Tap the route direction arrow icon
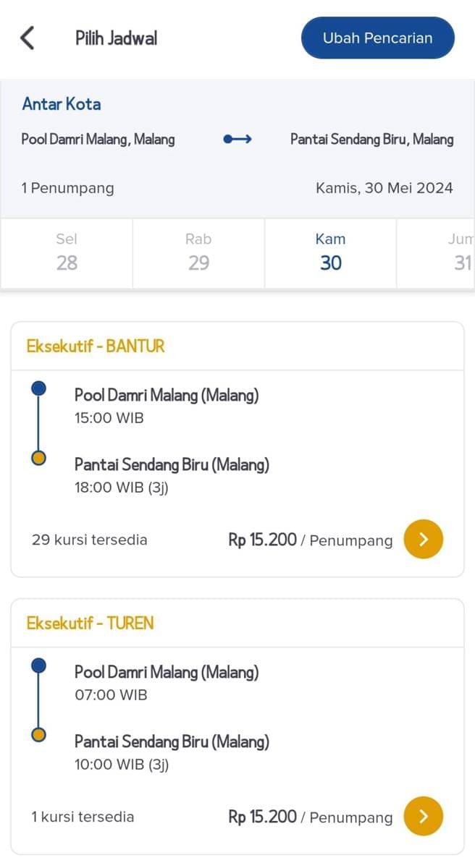This screenshot has height=868, width=475. pyautogui.click(x=237, y=140)
